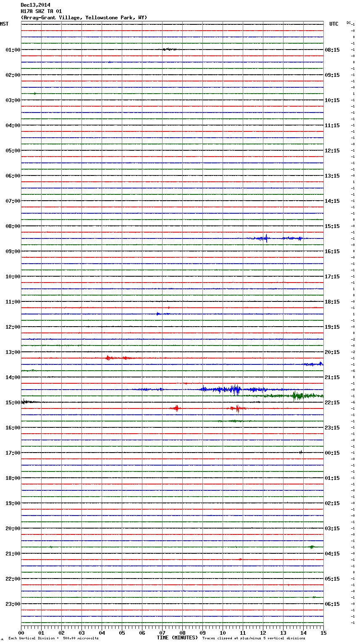Click the 15:15 UTC time label
The width and height of the screenshot is (357, 644).
pyautogui.click(x=332, y=226)
